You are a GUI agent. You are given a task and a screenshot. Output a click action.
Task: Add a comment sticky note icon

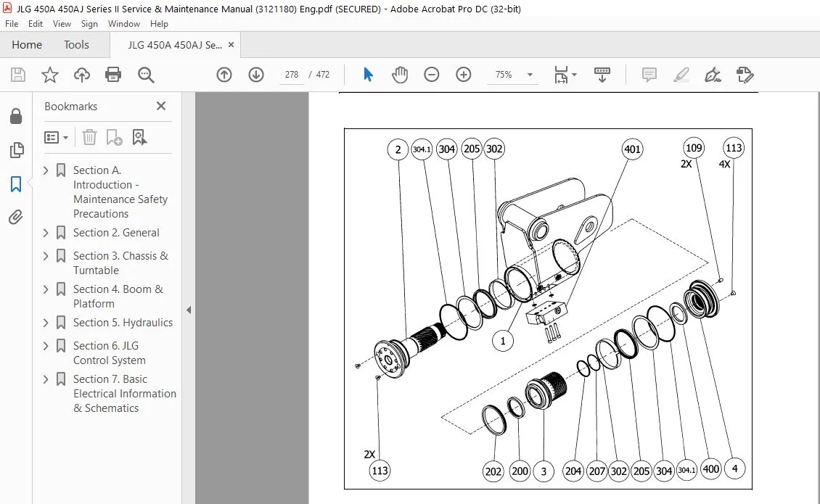[649, 75]
